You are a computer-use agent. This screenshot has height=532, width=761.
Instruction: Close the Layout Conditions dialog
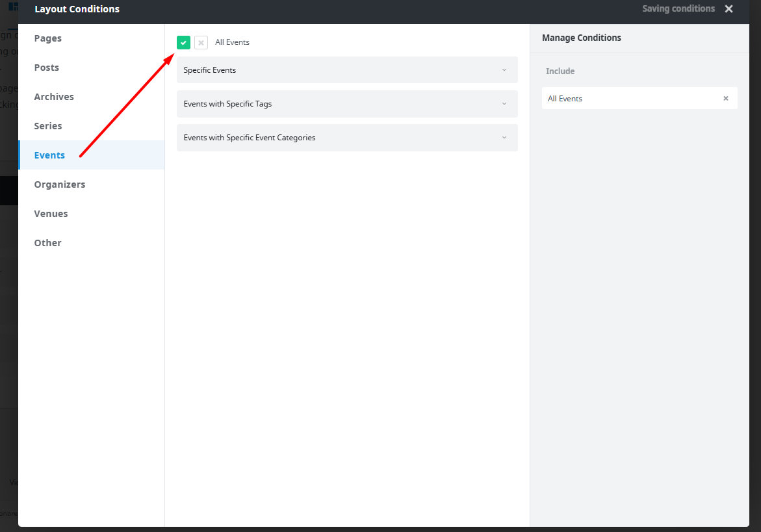click(729, 9)
